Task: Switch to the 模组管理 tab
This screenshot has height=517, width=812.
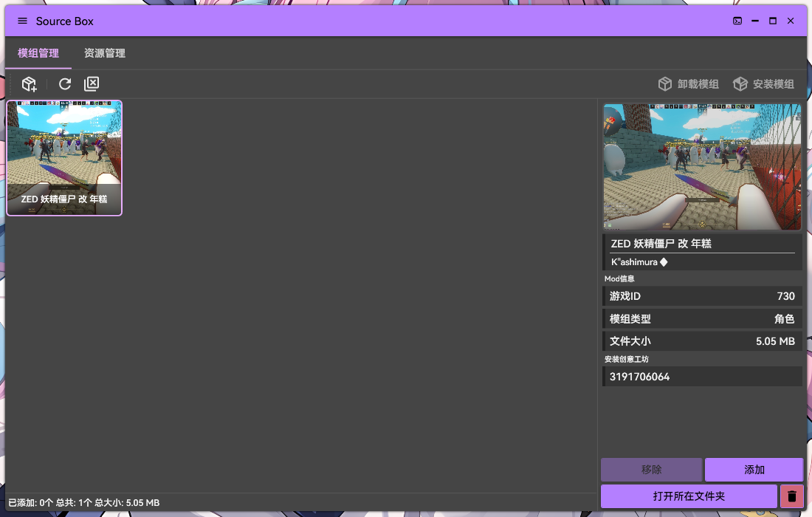Action: tap(38, 53)
